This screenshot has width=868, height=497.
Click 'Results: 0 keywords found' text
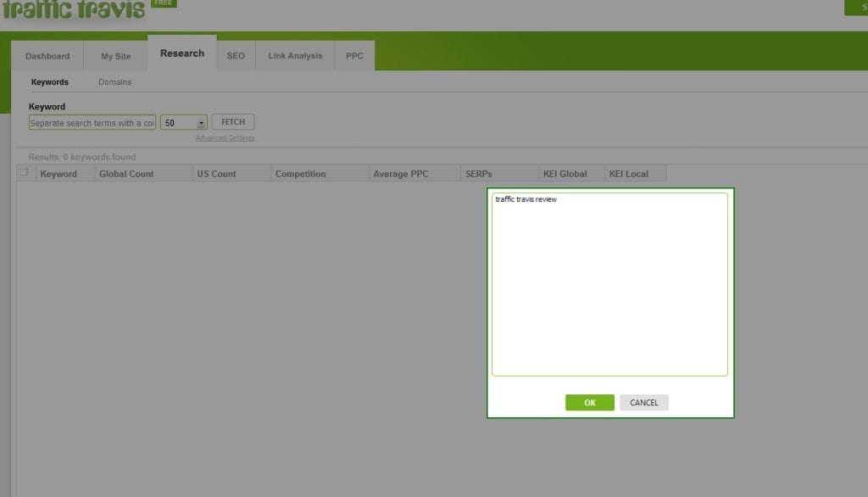point(82,157)
